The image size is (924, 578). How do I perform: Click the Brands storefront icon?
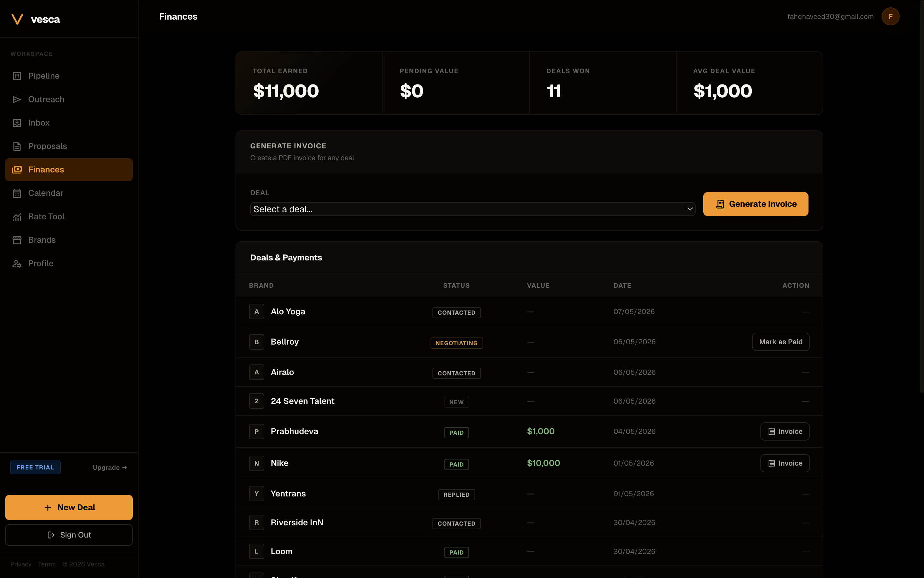coord(17,240)
